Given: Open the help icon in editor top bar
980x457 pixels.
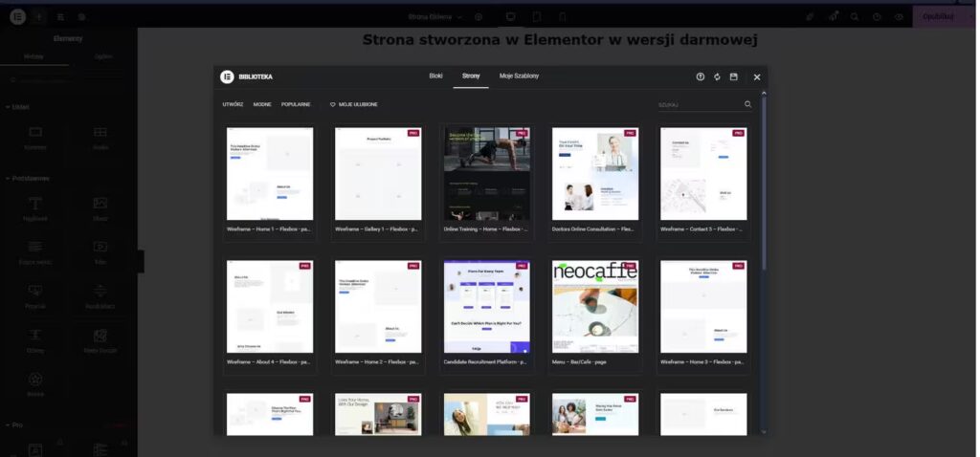Looking at the screenshot, I should pos(877,17).
